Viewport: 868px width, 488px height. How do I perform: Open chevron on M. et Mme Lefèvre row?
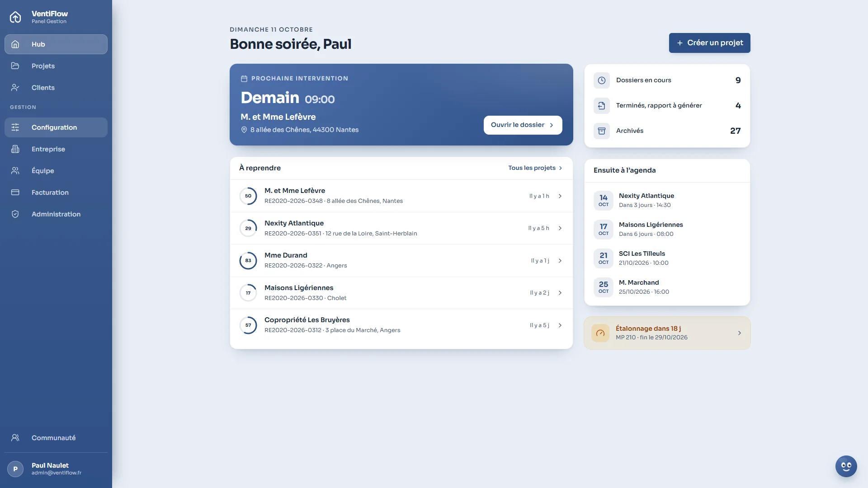coord(560,196)
